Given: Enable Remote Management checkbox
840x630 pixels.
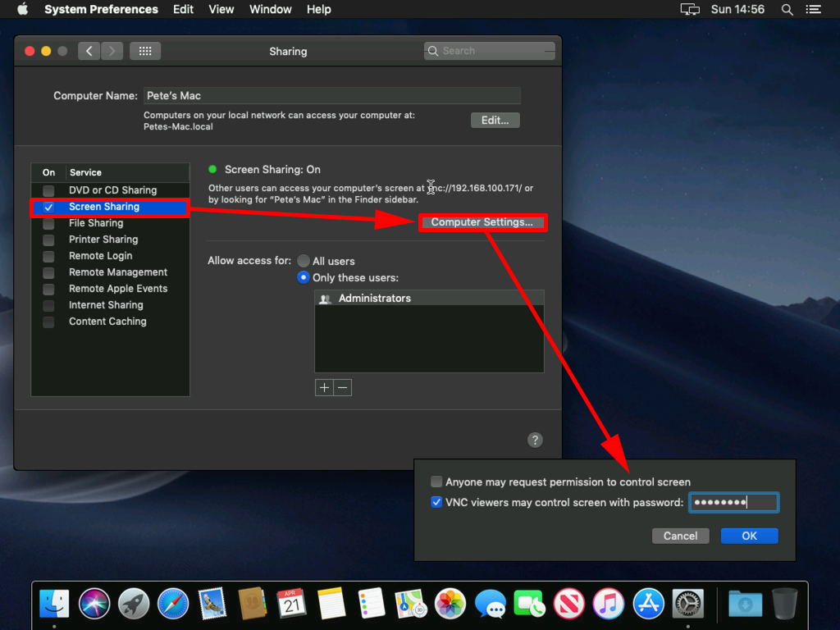Looking at the screenshot, I should click(x=48, y=272).
